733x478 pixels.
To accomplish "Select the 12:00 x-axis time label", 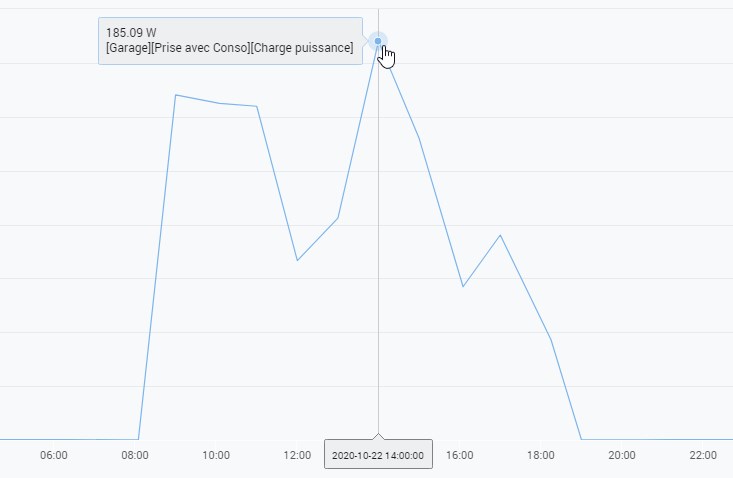I will (x=297, y=455).
